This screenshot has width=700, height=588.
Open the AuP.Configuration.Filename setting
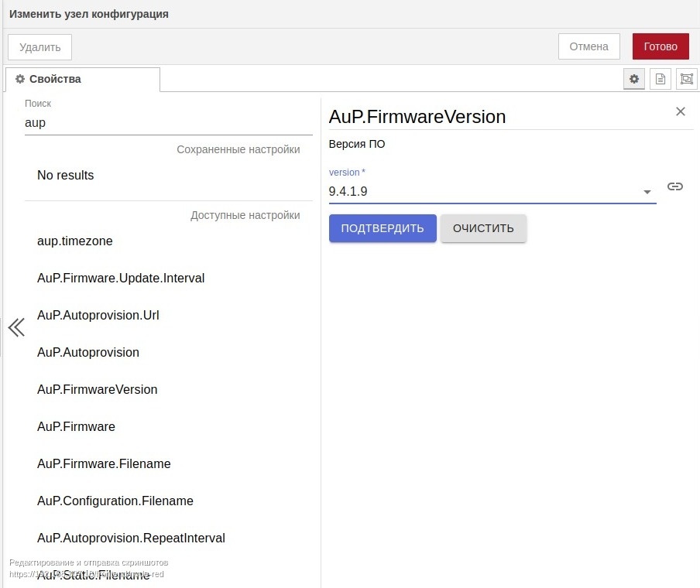pyautogui.click(x=115, y=501)
